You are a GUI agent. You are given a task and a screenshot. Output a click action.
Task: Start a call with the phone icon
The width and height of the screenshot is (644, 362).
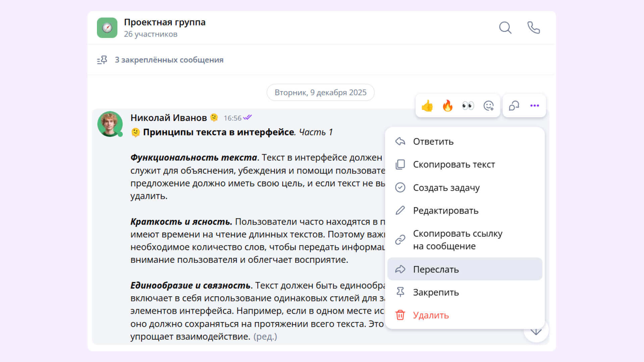point(533,28)
